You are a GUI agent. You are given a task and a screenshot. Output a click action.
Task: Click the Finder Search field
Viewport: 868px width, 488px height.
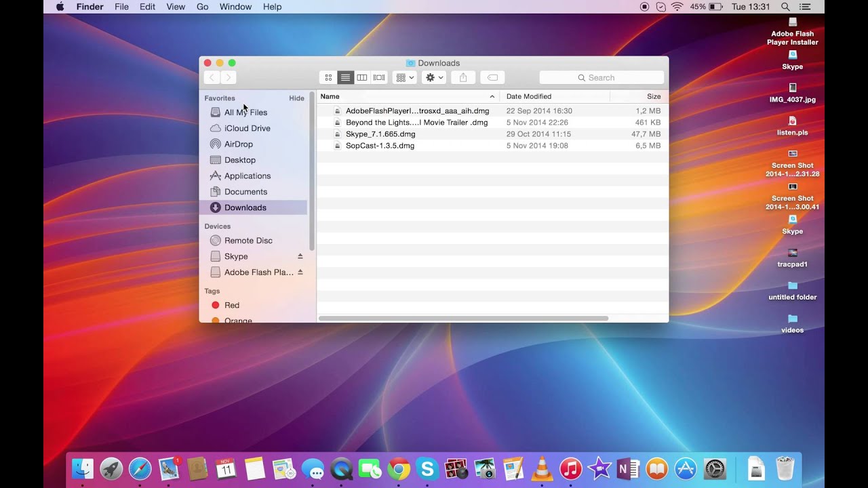click(x=601, y=78)
